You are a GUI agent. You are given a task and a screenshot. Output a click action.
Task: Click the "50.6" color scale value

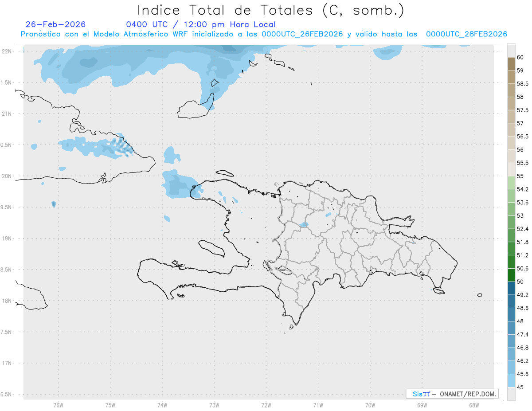[x=522, y=268]
